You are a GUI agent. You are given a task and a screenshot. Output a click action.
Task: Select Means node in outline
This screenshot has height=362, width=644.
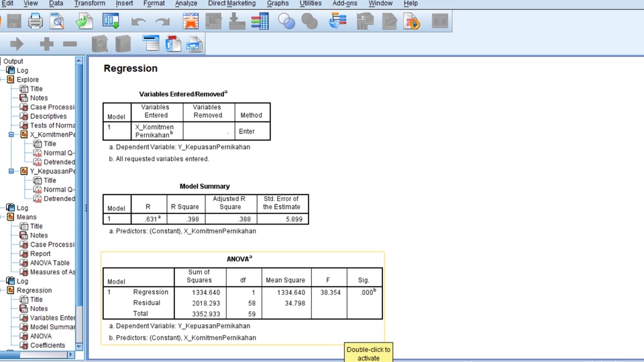coord(26,217)
